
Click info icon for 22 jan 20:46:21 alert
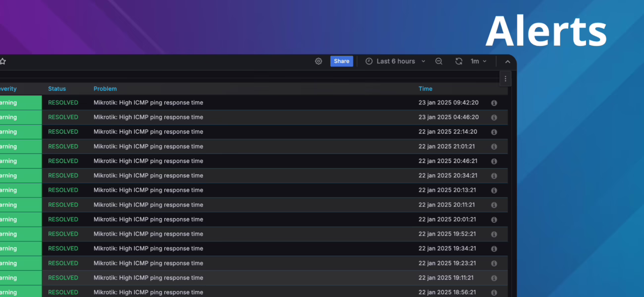point(494,161)
